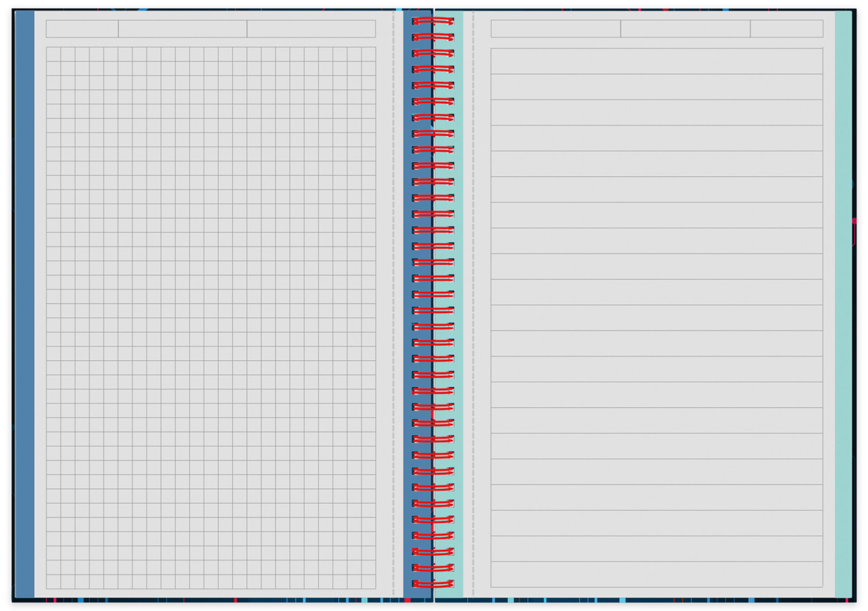Pick the blue strip left of the spiral

pos(418,304)
